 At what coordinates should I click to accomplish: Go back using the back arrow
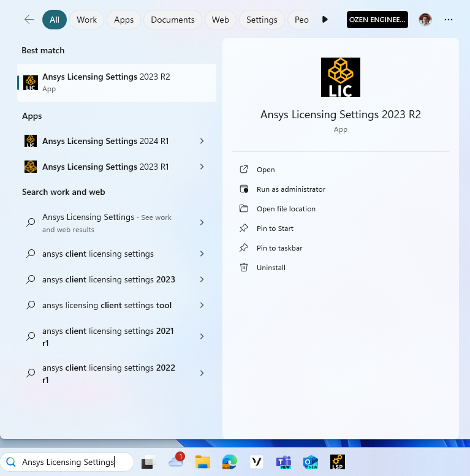coord(29,20)
